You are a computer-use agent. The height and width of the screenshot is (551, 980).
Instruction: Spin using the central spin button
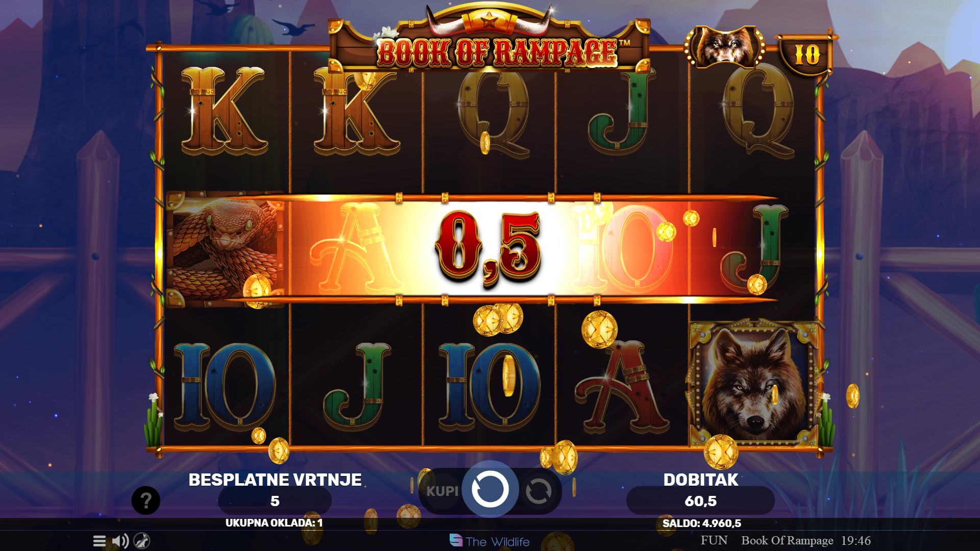(x=490, y=489)
